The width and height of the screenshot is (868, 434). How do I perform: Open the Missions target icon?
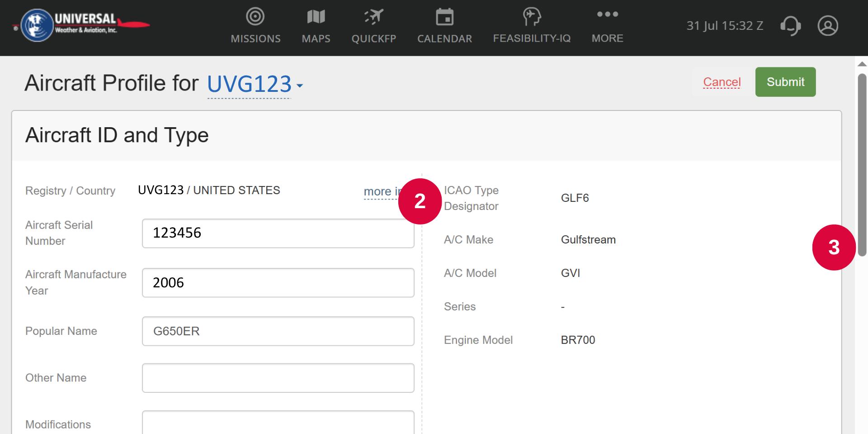(255, 17)
